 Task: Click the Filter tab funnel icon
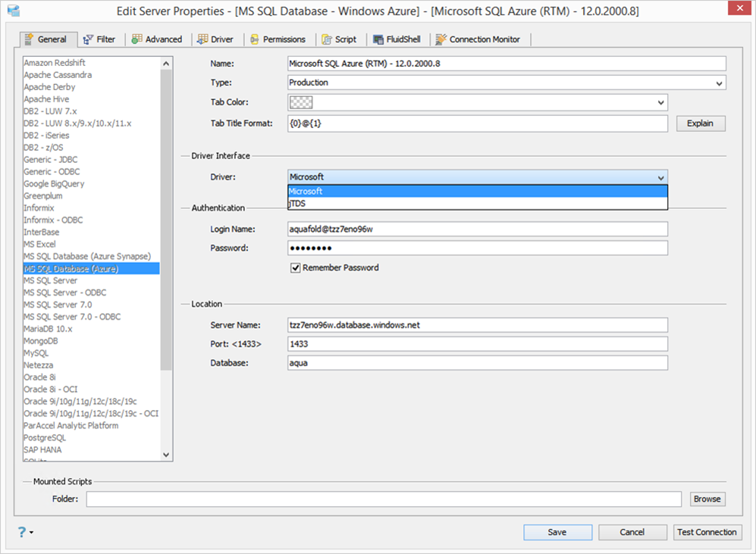tap(88, 39)
